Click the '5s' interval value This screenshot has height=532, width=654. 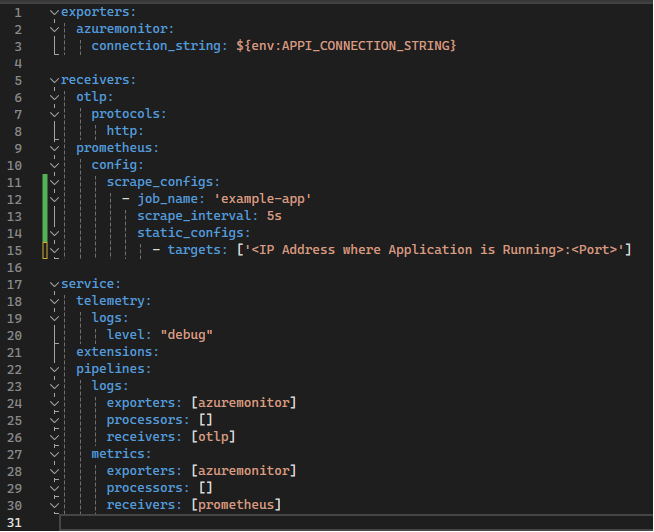tap(274, 216)
